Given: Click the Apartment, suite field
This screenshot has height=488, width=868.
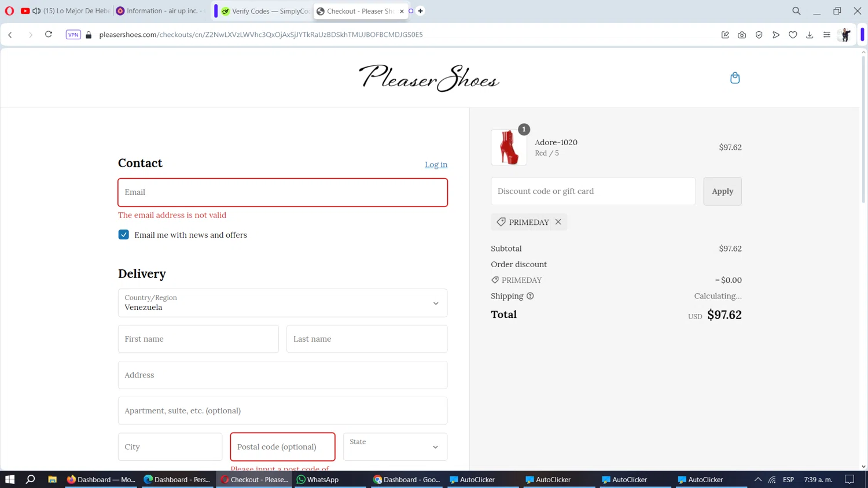Looking at the screenshot, I should pos(282,411).
